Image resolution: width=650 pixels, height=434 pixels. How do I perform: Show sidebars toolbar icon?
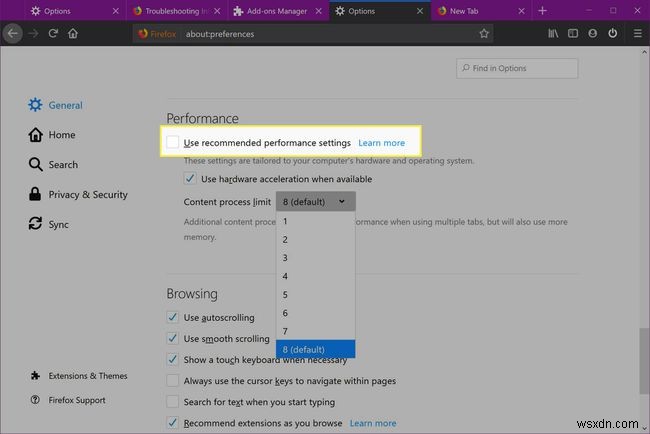[x=573, y=34]
